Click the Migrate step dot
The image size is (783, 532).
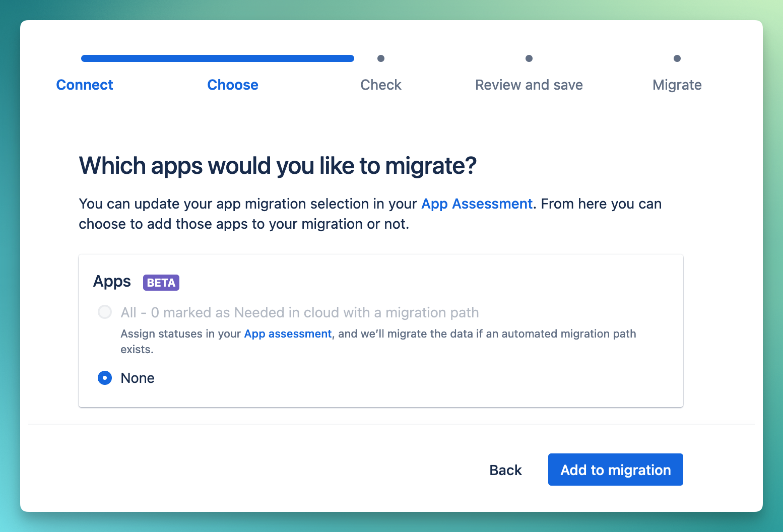(677, 58)
